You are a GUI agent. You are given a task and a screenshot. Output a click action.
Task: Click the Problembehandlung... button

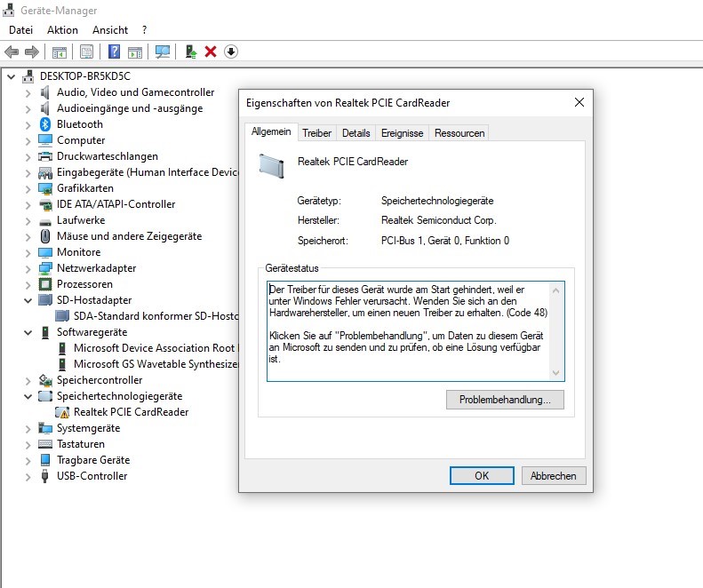[505, 400]
